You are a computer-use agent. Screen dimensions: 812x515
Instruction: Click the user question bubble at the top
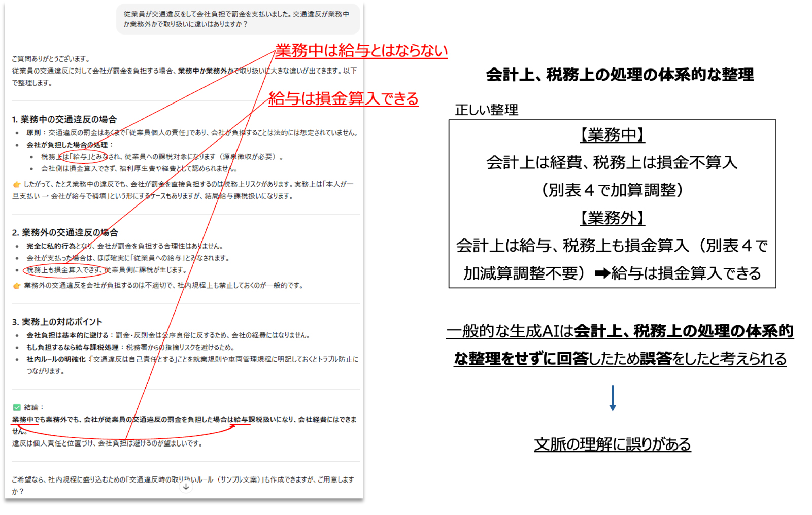click(x=239, y=19)
